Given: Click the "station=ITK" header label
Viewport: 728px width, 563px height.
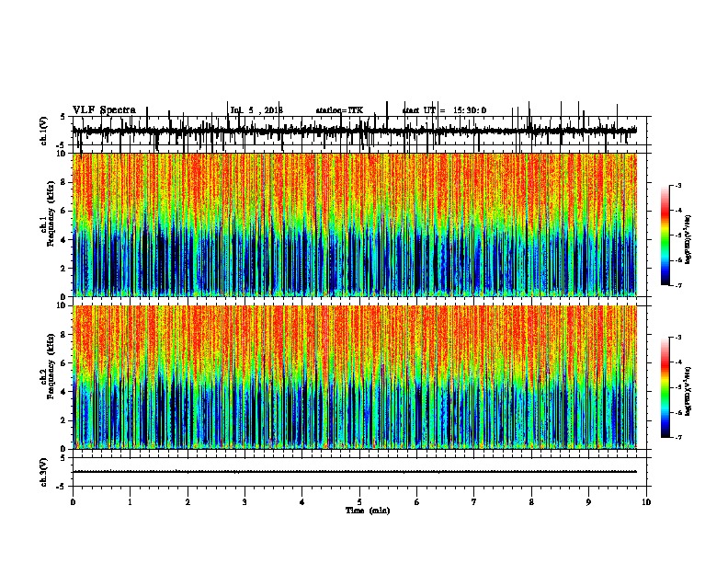Looking at the screenshot, I should coord(339,110).
